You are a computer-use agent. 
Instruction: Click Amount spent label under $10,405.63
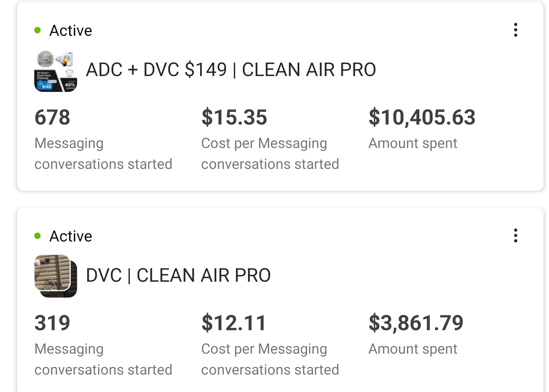point(413,143)
